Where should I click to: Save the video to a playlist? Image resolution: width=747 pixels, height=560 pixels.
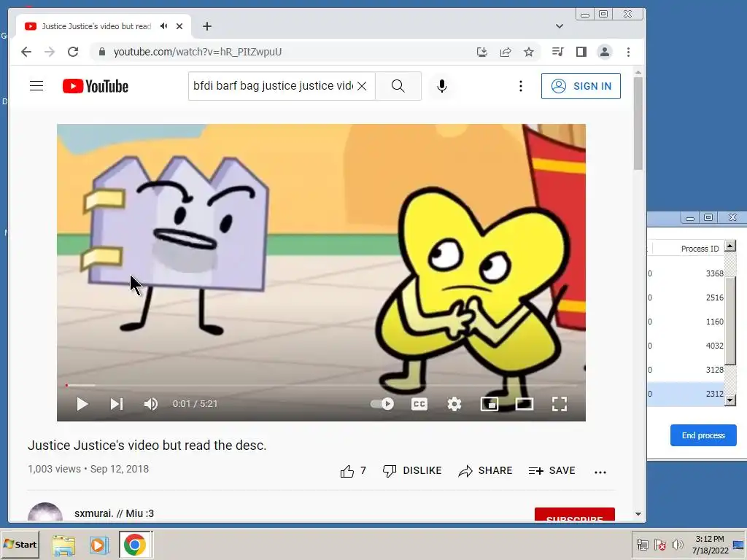pos(552,471)
